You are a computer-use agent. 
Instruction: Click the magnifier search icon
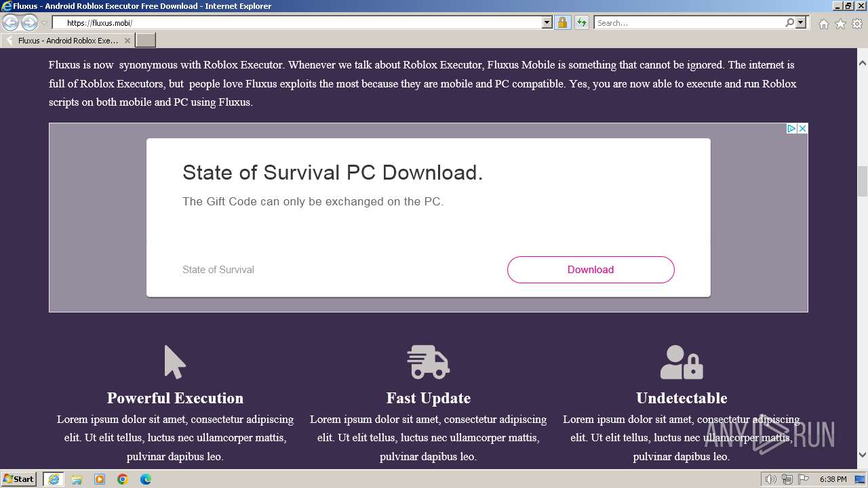(790, 23)
